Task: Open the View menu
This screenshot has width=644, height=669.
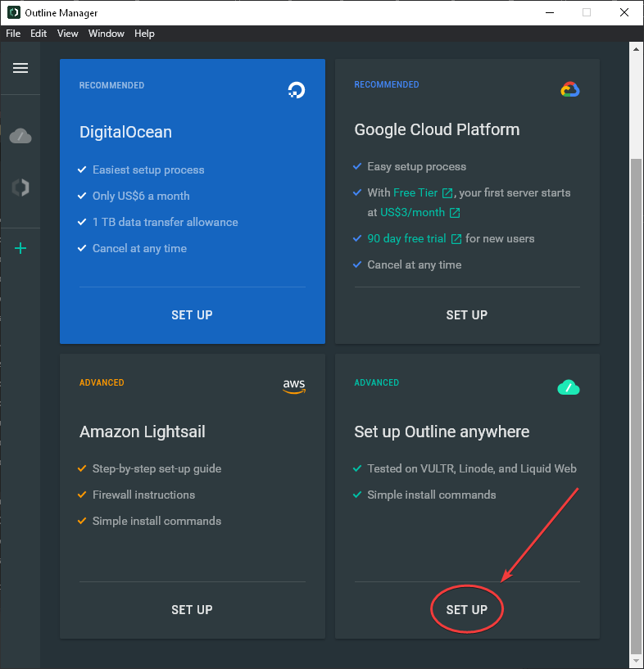Action: point(68,34)
